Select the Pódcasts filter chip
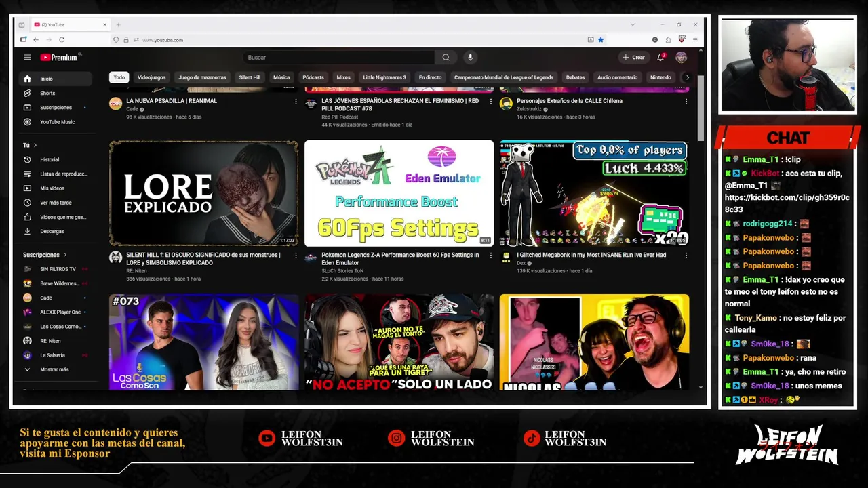 point(313,77)
